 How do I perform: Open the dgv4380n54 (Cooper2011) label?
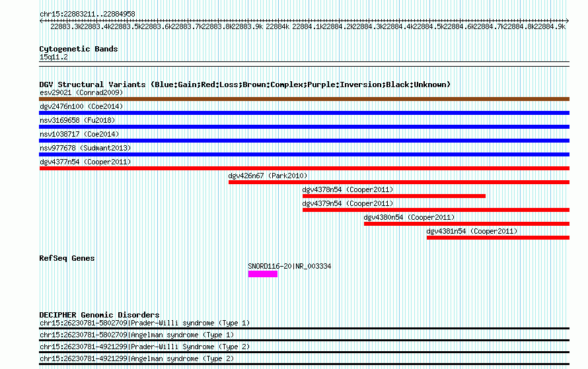[409, 217]
